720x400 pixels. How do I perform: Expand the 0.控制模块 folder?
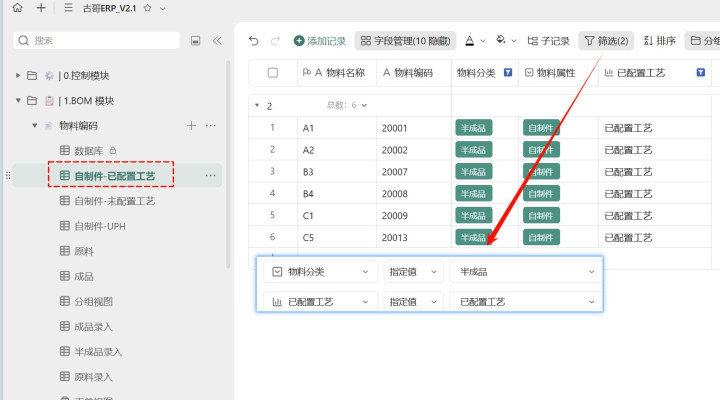[18, 76]
